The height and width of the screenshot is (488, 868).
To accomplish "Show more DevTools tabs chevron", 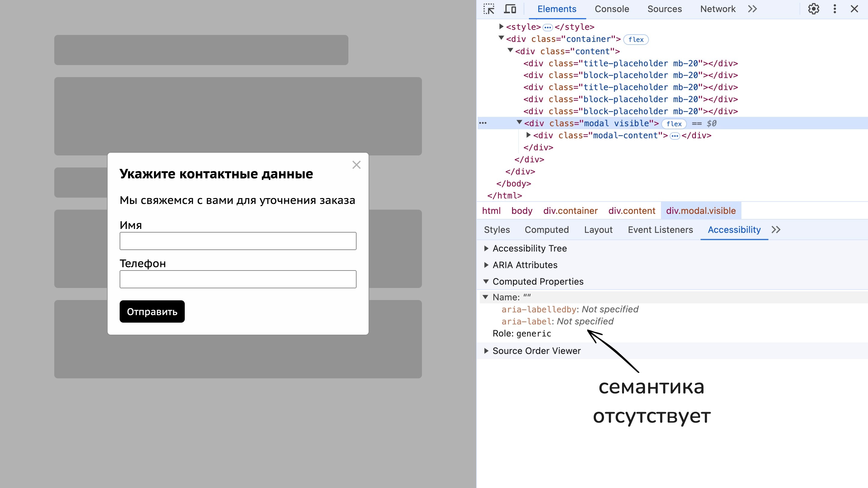I will 753,9.
